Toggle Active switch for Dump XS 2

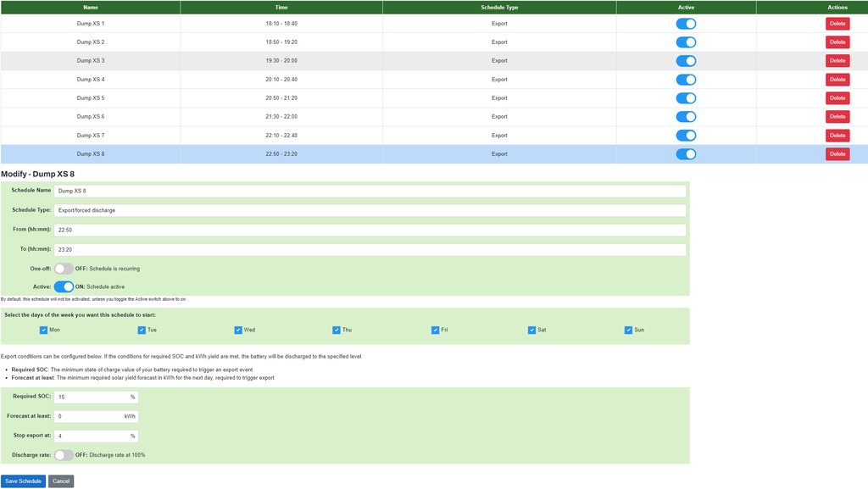(x=686, y=42)
